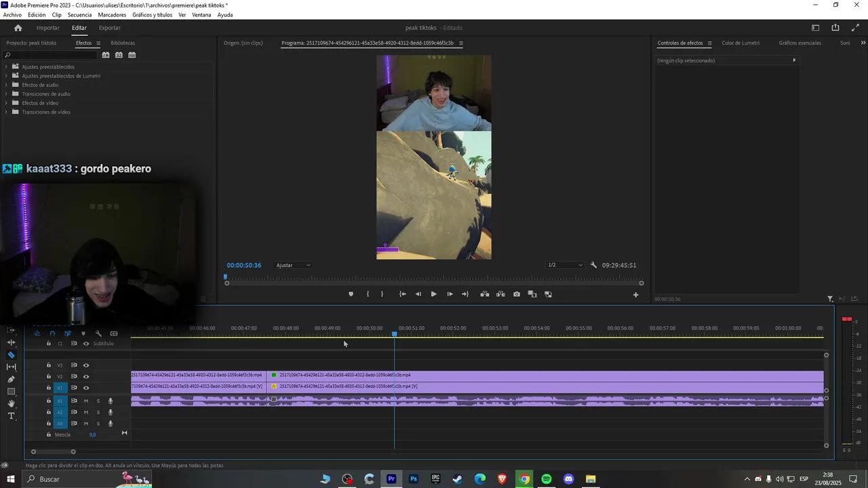Screen dimensions: 868x488
Task: Enable voice-over record on A3
Action: coord(111,424)
